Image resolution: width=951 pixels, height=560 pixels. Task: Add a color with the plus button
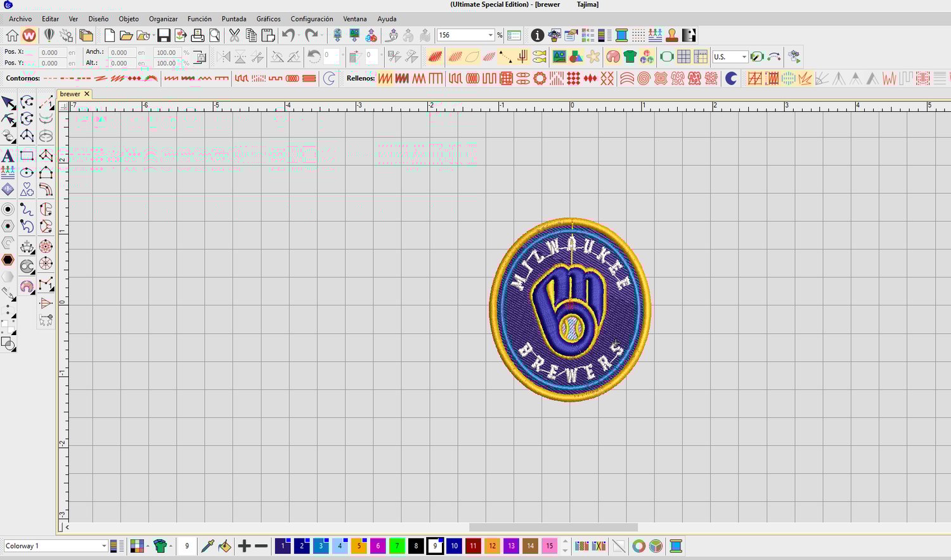(x=244, y=546)
